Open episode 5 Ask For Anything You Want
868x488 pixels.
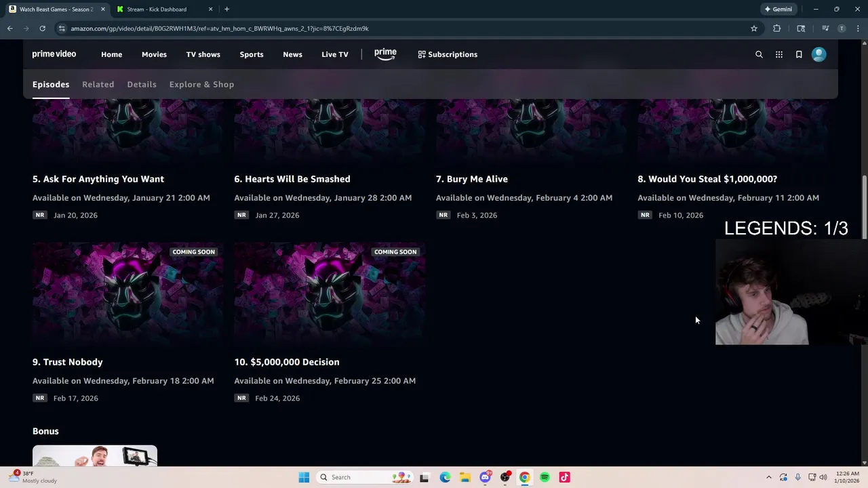(98, 179)
